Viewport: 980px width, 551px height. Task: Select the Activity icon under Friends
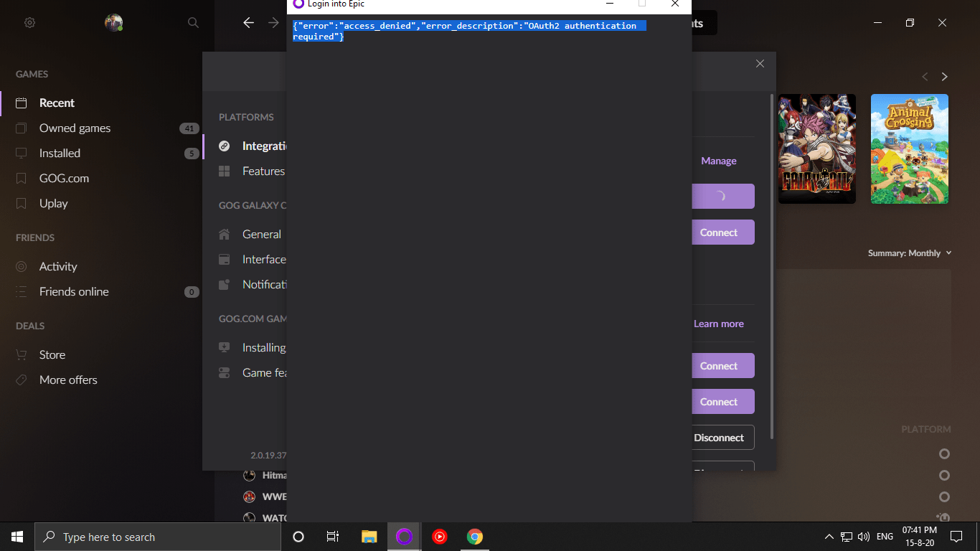[22, 266]
